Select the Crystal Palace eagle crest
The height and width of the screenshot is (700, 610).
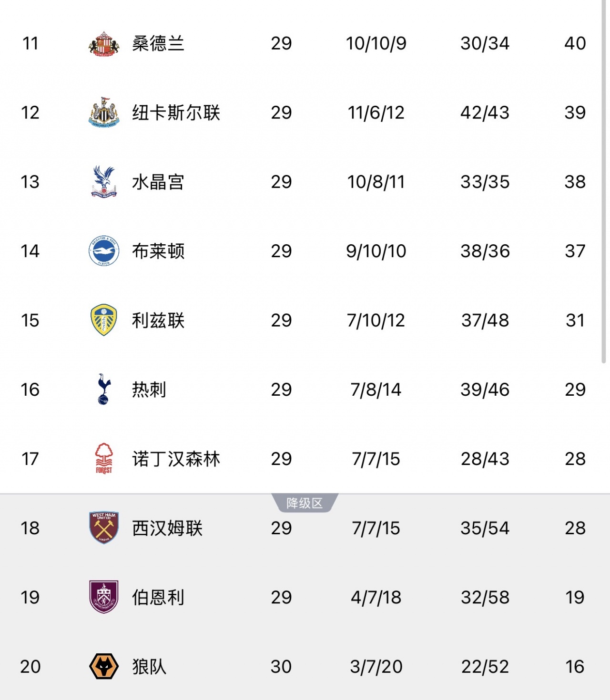click(x=103, y=182)
